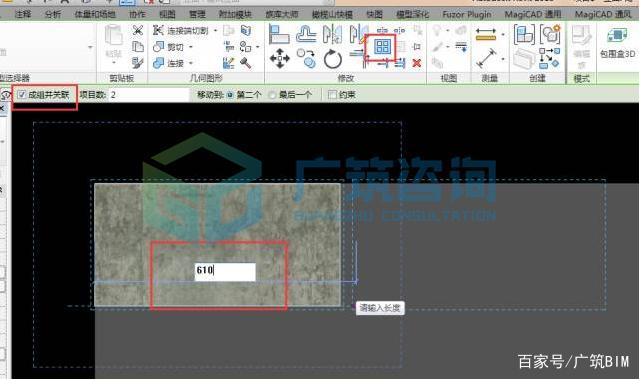This screenshot has width=639, height=379.
Task: Select the 第二个 radio option
Action: click(230, 95)
